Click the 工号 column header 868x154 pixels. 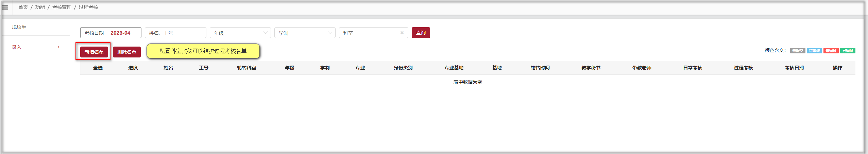click(x=204, y=68)
